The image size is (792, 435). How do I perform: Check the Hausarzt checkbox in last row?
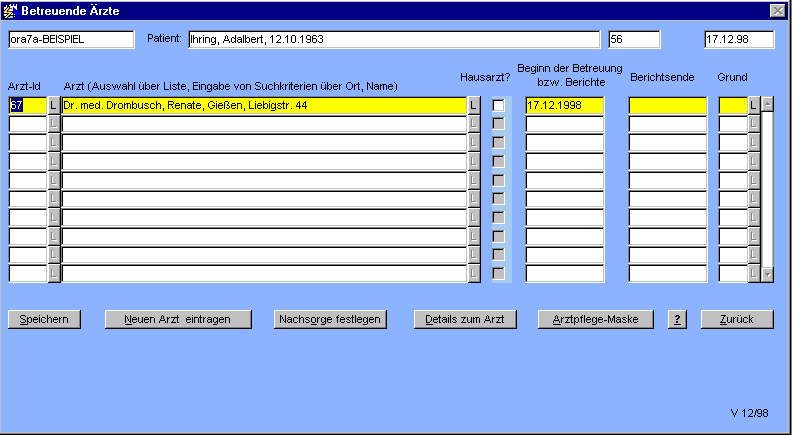pyautogui.click(x=498, y=273)
